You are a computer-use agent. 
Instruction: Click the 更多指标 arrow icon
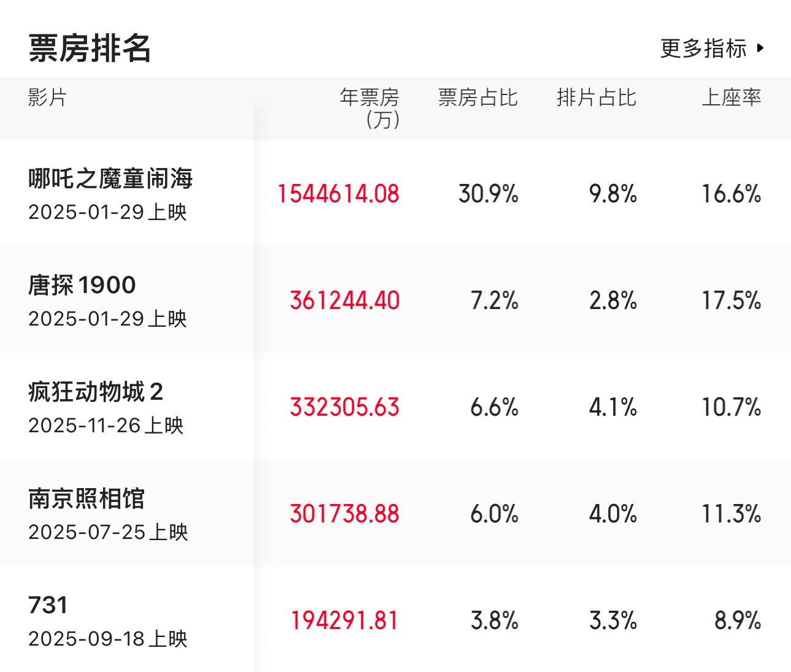pos(761,48)
